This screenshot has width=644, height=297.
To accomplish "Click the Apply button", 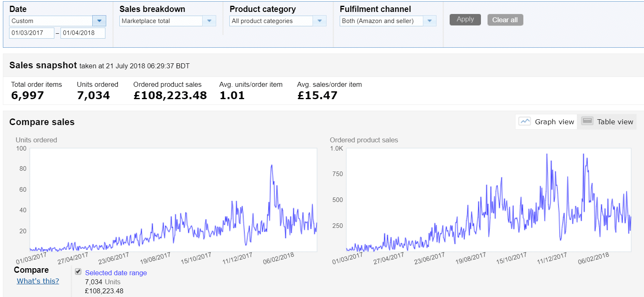I will tap(465, 19).
